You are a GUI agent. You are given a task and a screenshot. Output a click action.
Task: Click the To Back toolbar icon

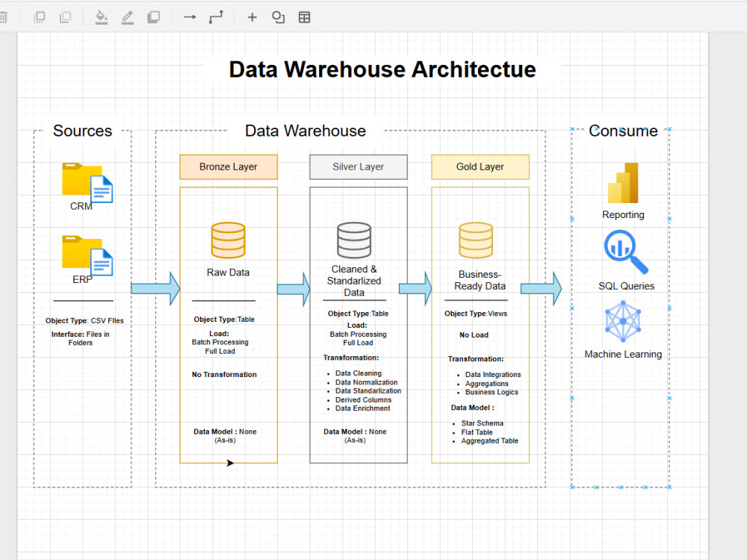[65, 18]
